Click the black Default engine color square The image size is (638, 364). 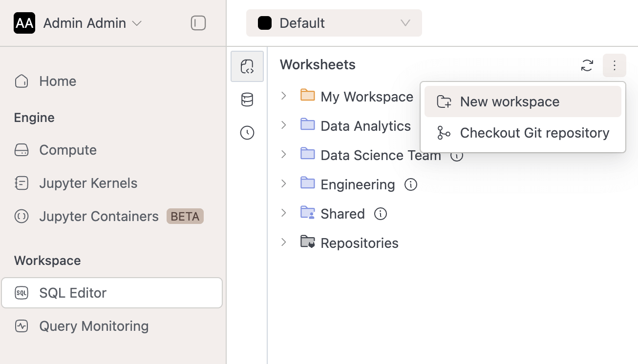(x=265, y=23)
